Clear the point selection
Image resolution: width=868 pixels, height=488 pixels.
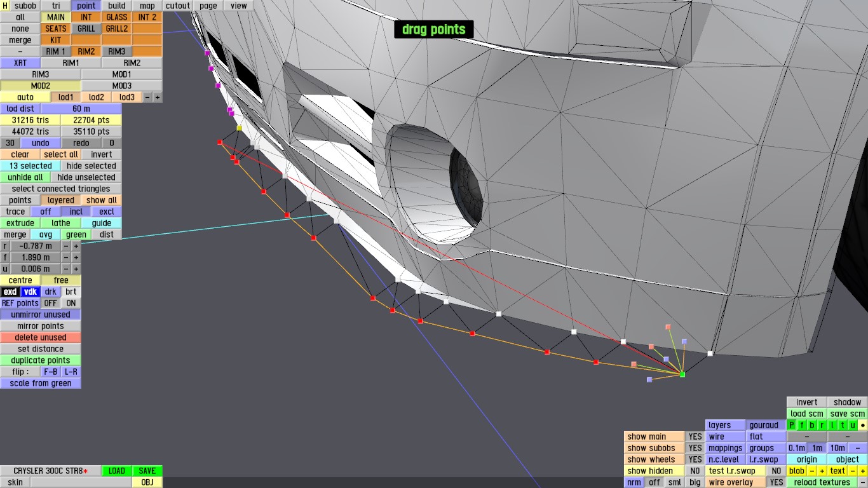[20, 154]
